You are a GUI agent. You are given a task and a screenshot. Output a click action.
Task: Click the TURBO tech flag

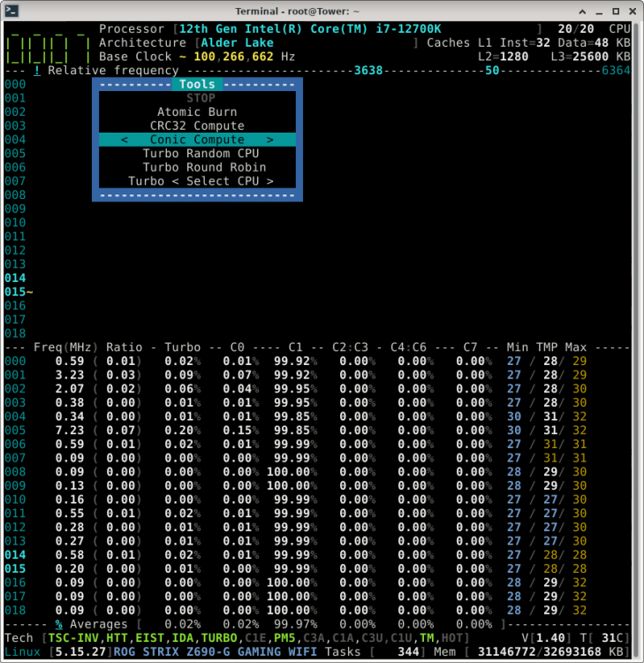point(219,638)
